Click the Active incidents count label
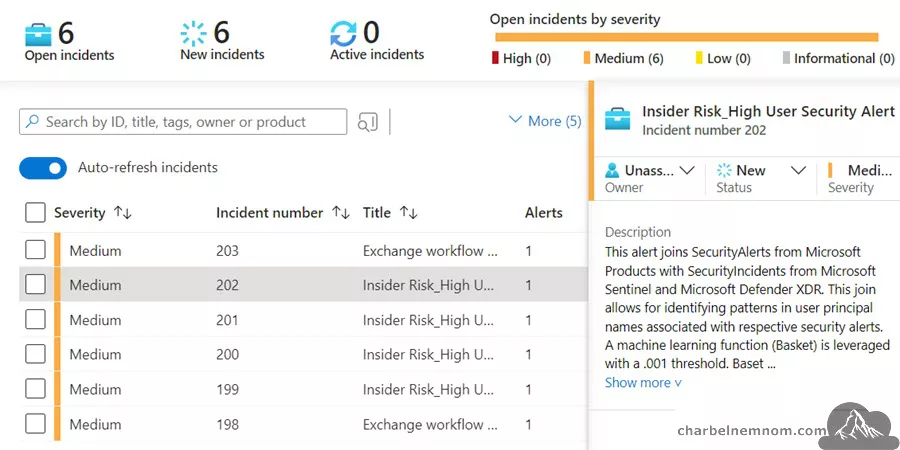 (x=377, y=55)
